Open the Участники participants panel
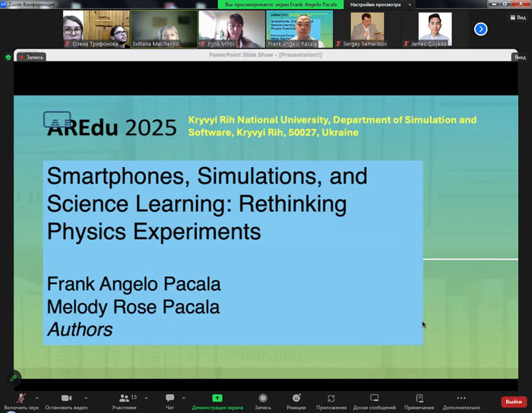The image size is (532, 413). click(124, 399)
